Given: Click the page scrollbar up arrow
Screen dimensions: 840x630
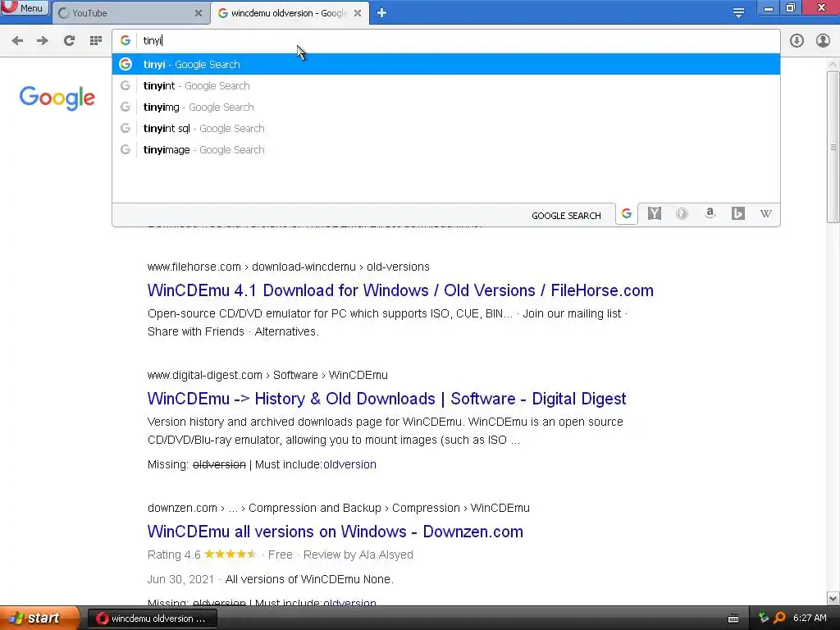Looking at the screenshot, I should point(833,64).
